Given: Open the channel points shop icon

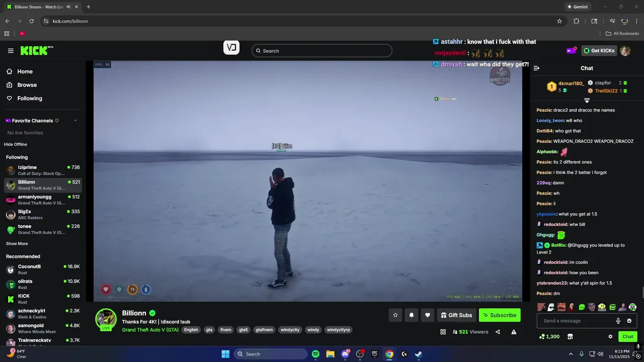Looking at the screenshot, I should (570, 336).
